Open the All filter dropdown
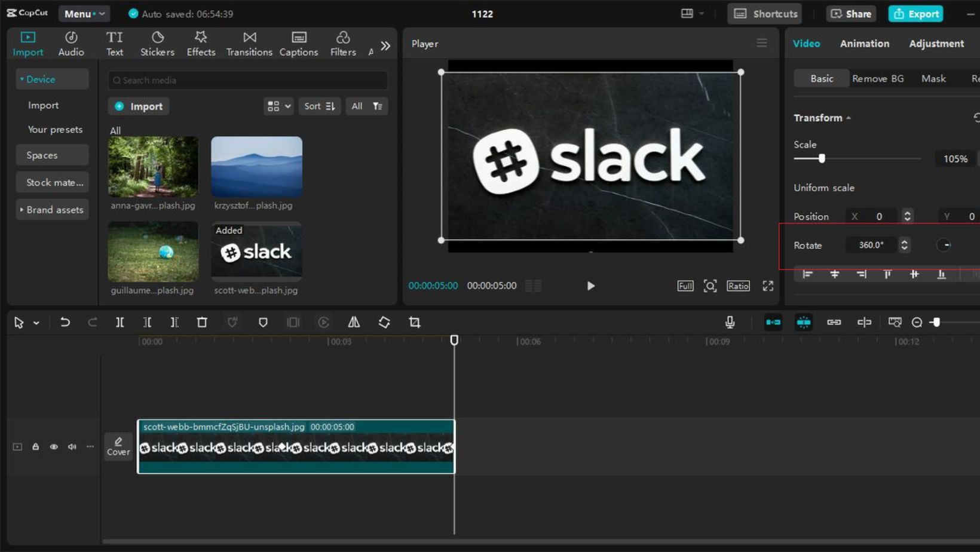Image resolution: width=980 pixels, height=552 pixels. click(367, 106)
